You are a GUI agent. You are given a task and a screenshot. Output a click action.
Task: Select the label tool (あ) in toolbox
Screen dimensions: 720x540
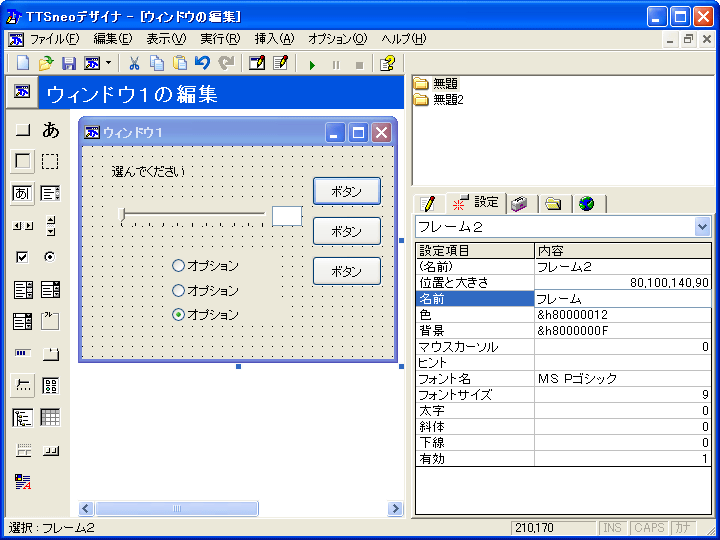pyautogui.click(x=50, y=130)
